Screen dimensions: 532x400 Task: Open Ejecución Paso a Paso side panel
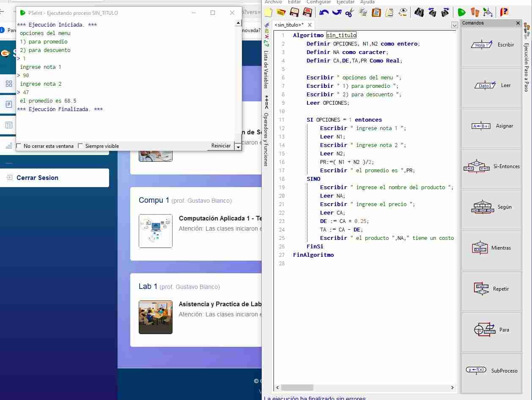coord(527,68)
